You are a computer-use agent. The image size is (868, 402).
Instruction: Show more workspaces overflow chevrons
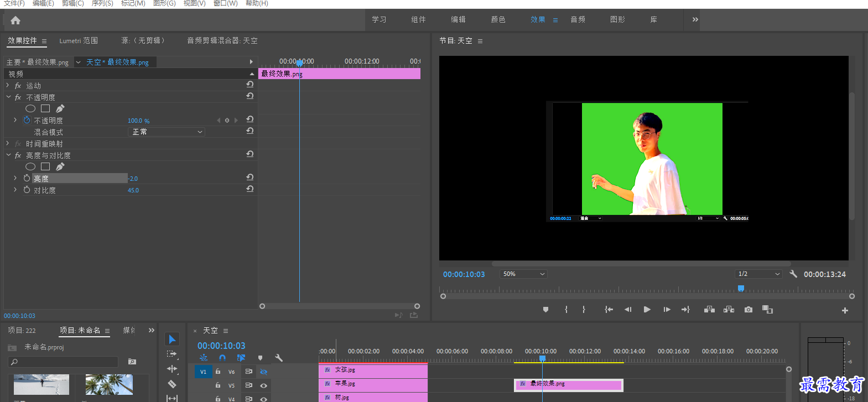point(695,19)
